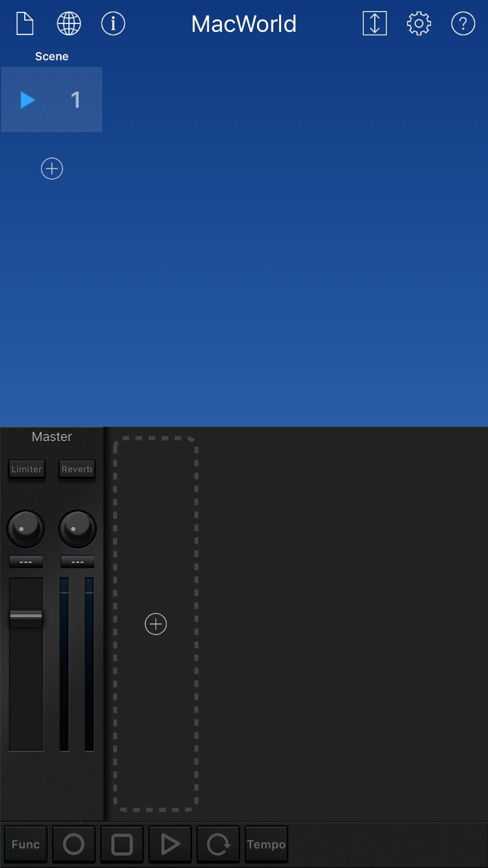Add a new track in dashed slot

point(156,624)
